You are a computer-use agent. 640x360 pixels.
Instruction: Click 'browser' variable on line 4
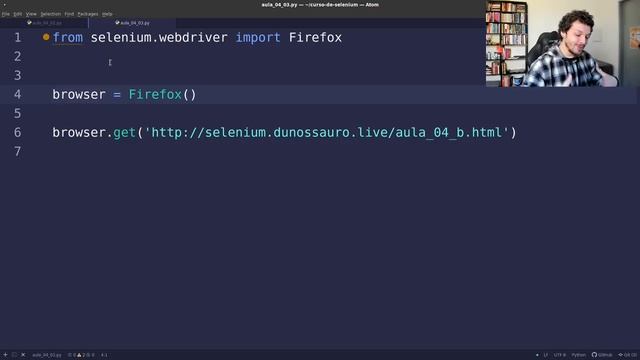(x=79, y=95)
